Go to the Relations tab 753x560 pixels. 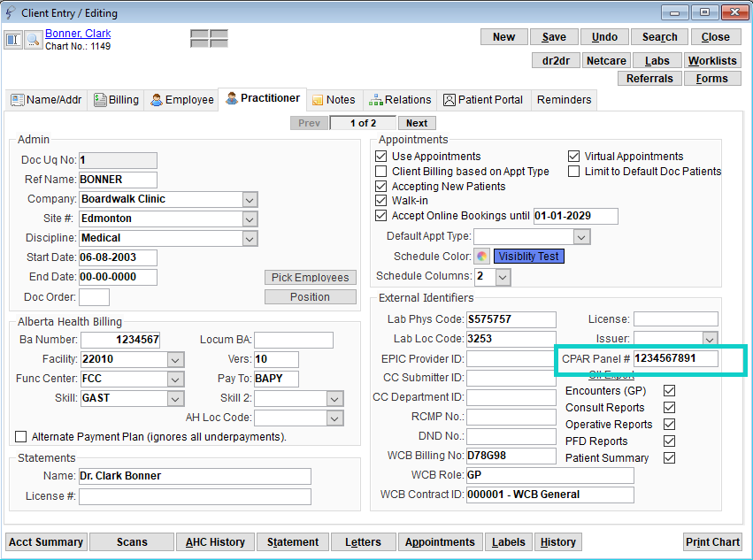click(x=400, y=100)
